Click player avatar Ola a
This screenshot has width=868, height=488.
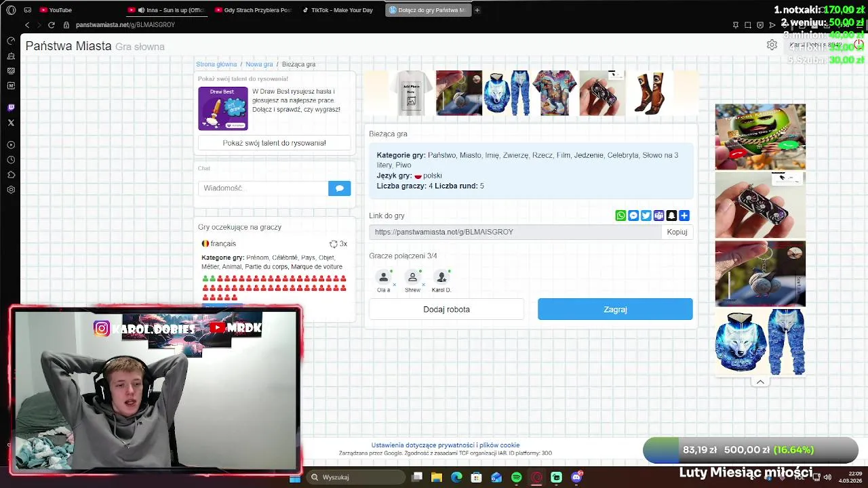pos(384,277)
